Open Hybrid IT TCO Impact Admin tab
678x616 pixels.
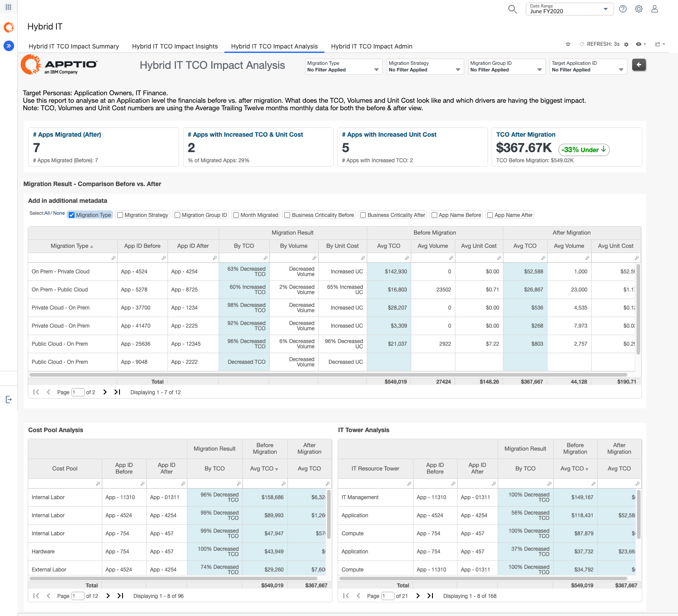click(x=371, y=46)
